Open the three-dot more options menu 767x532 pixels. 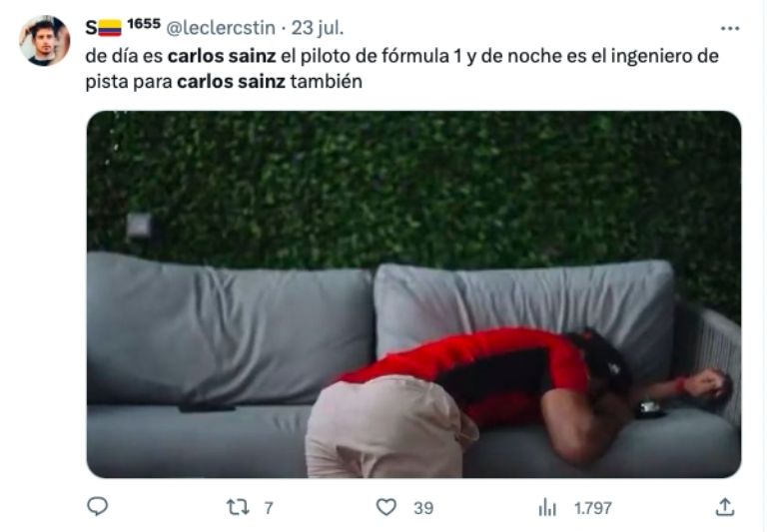point(730,28)
